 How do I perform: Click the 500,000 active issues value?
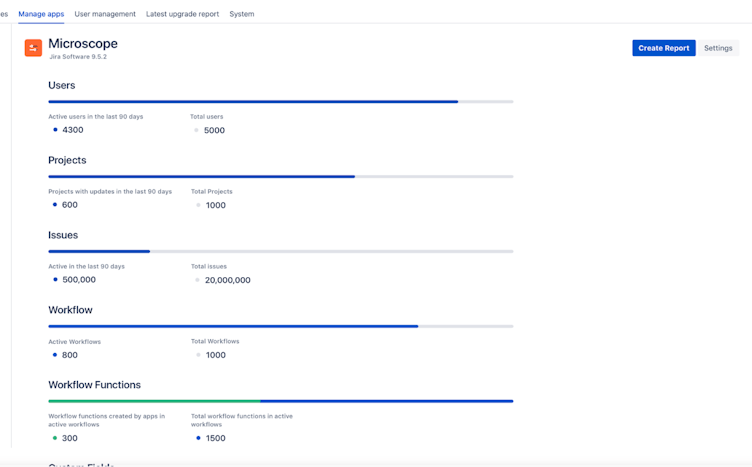[79, 280]
